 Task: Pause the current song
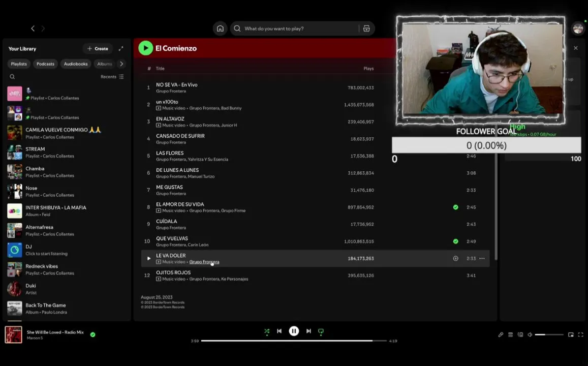coord(294,331)
